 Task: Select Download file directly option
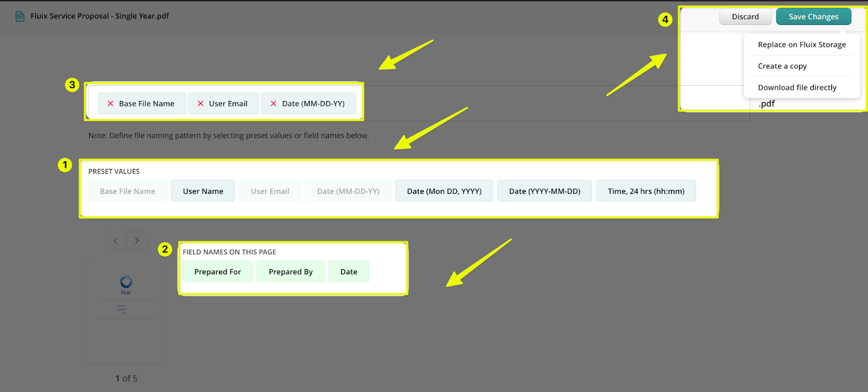pyautogui.click(x=796, y=87)
